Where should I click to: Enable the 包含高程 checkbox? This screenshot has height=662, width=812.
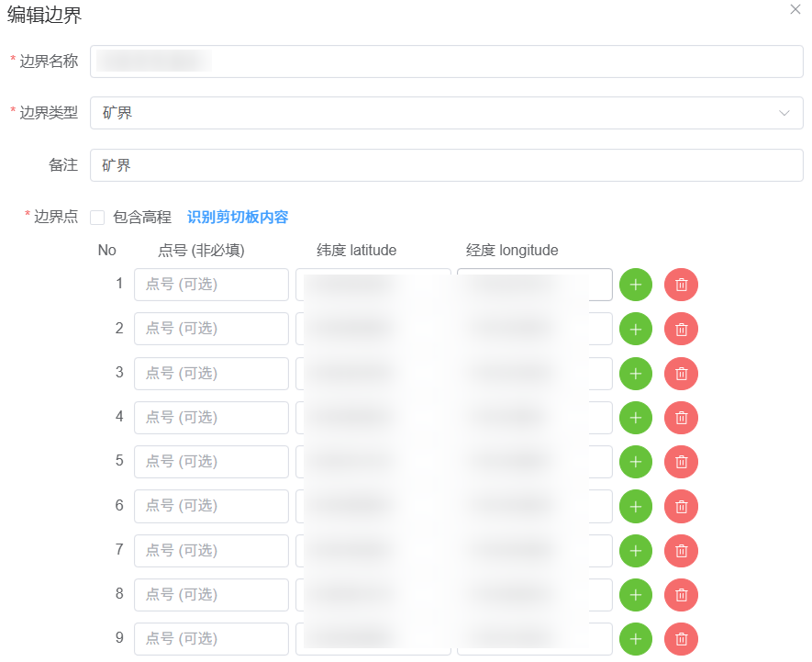click(97, 218)
